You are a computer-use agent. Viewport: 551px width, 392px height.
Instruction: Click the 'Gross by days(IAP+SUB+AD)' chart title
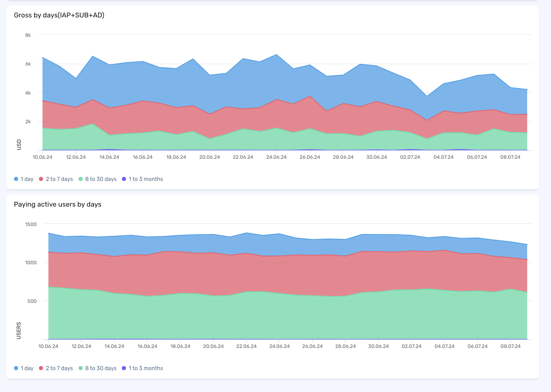(59, 15)
